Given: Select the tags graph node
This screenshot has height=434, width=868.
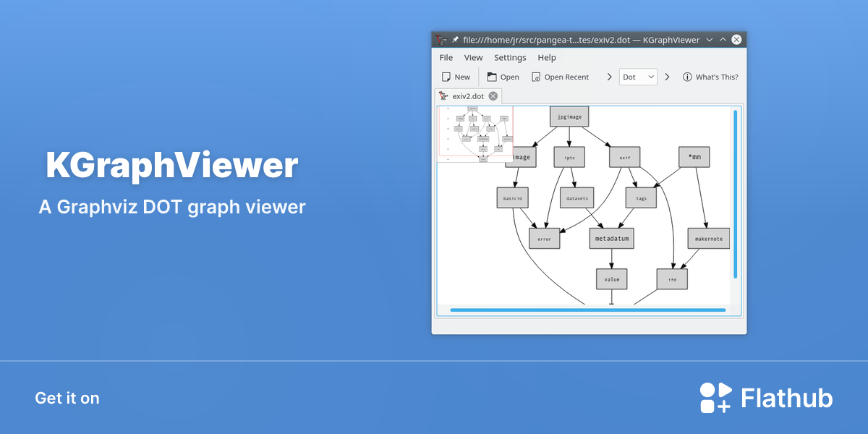Looking at the screenshot, I should [x=641, y=197].
